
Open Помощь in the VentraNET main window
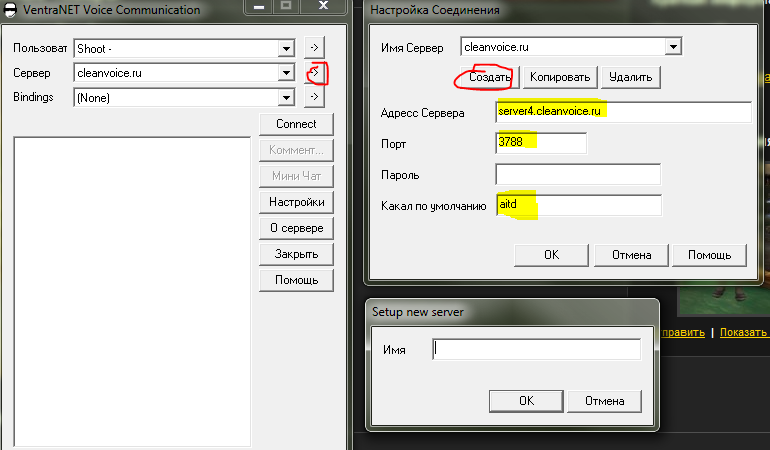pos(296,280)
